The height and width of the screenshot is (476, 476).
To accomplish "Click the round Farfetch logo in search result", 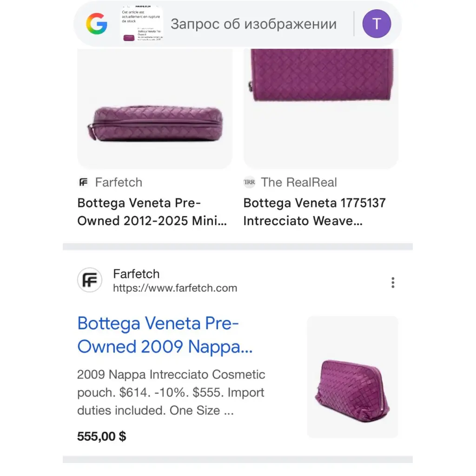I will click(x=90, y=280).
